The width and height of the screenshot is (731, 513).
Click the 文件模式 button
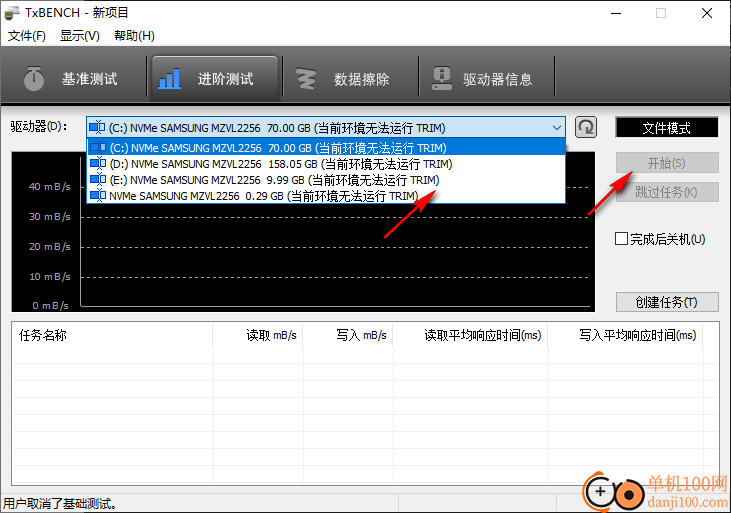(x=667, y=127)
